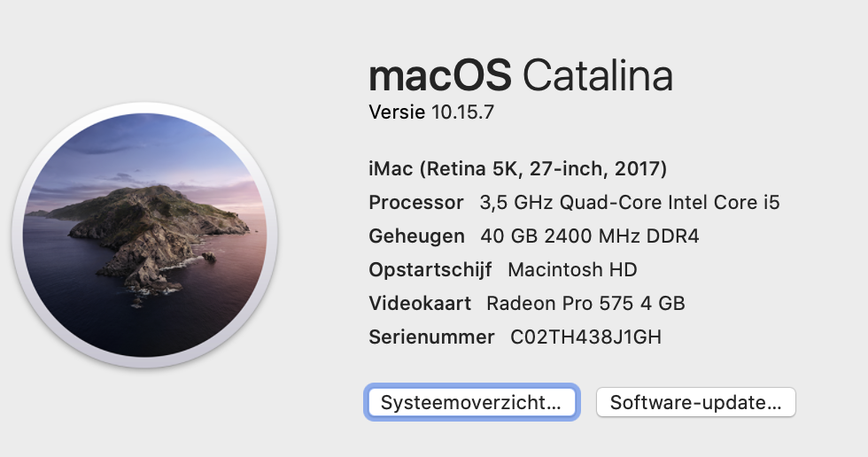This screenshot has width=868, height=457.
Task: Click the Opstartschijf label
Action: pos(430,270)
